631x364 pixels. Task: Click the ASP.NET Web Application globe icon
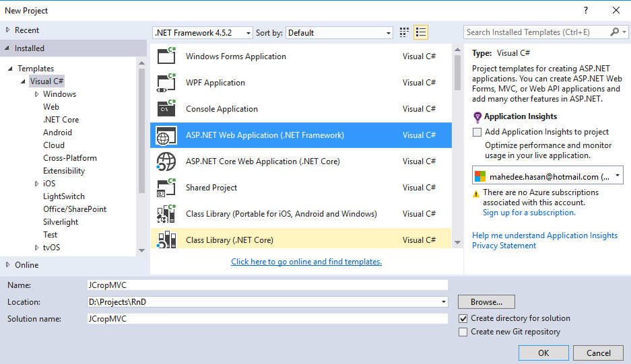(166, 135)
